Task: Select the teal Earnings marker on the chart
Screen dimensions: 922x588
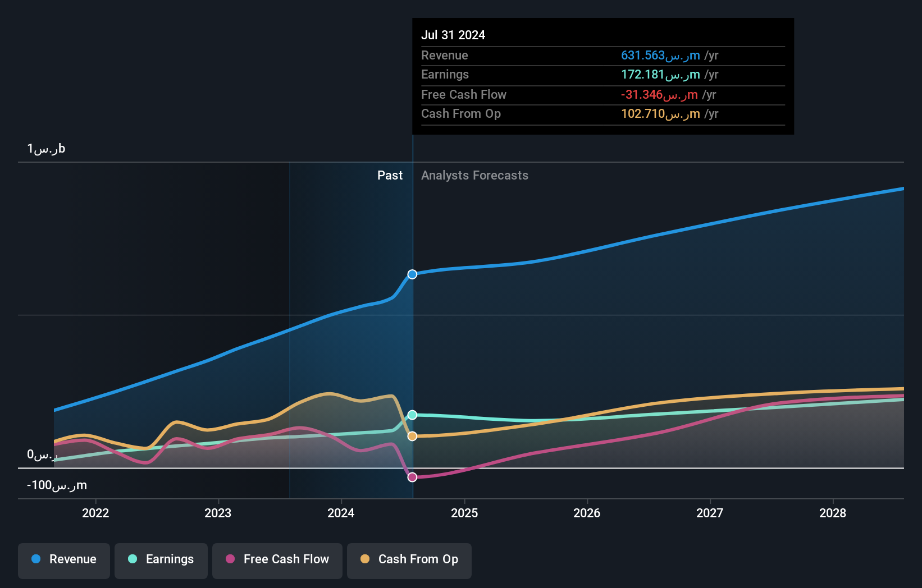Action: pyautogui.click(x=412, y=415)
